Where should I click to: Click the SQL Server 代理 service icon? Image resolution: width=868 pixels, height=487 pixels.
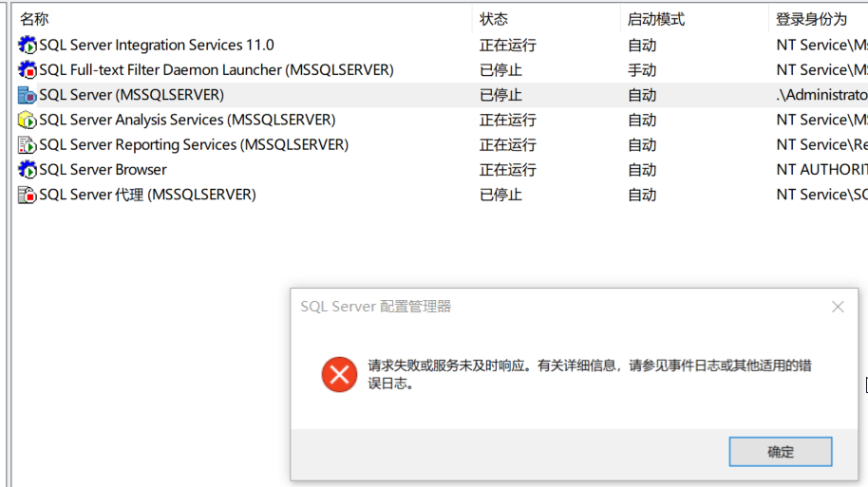click(28, 195)
